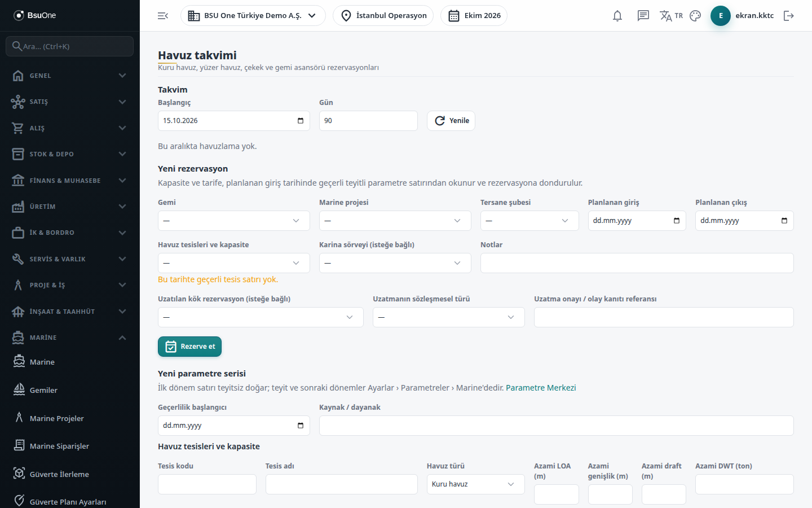
Task: Open the Tersane şubesi dropdown
Action: click(x=529, y=221)
